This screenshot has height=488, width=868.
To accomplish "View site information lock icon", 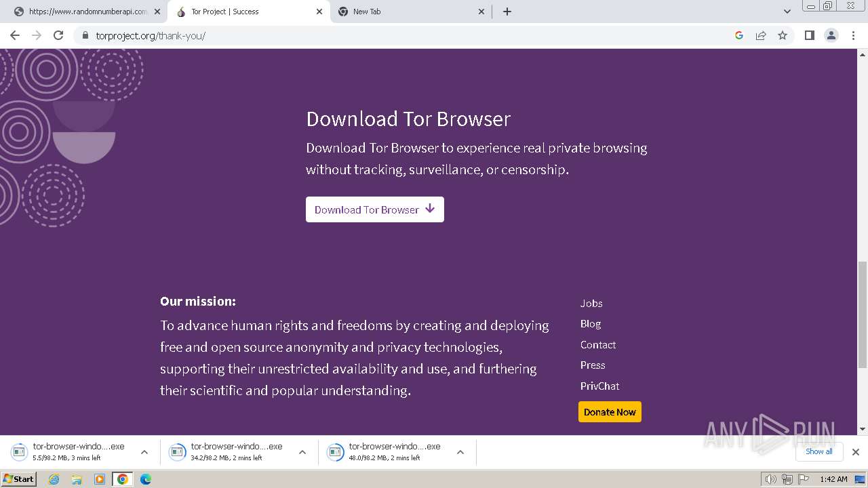I will click(x=85, y=35).
